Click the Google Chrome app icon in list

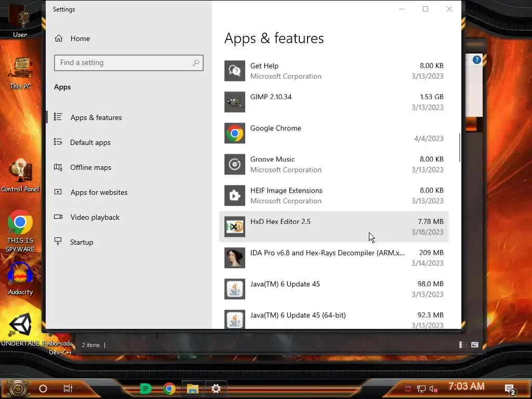(x=234, y=133)
